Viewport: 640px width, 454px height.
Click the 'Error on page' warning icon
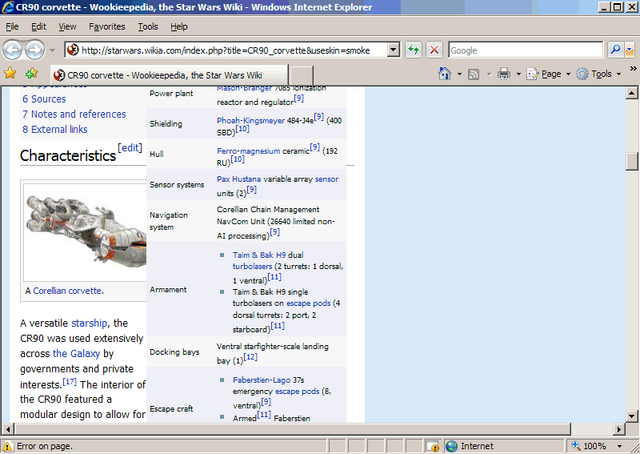tap(8, 446)
